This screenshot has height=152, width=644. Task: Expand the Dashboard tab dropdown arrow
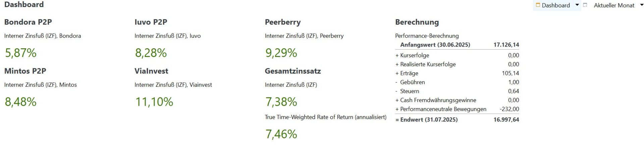pyautogui.click(x=577, y=5)
